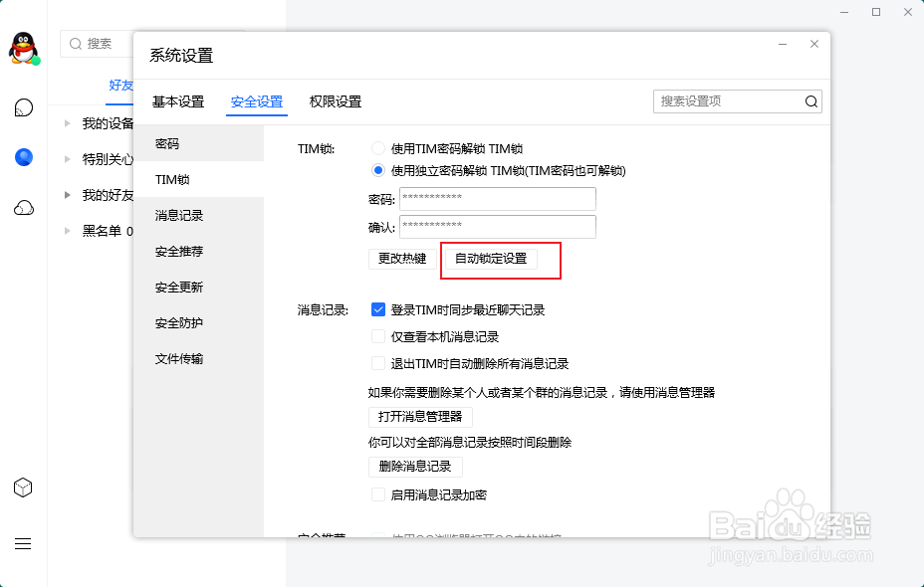Screen dimensions: 924x587
Task: Click the search icon in main window
Action: (76, 44)
